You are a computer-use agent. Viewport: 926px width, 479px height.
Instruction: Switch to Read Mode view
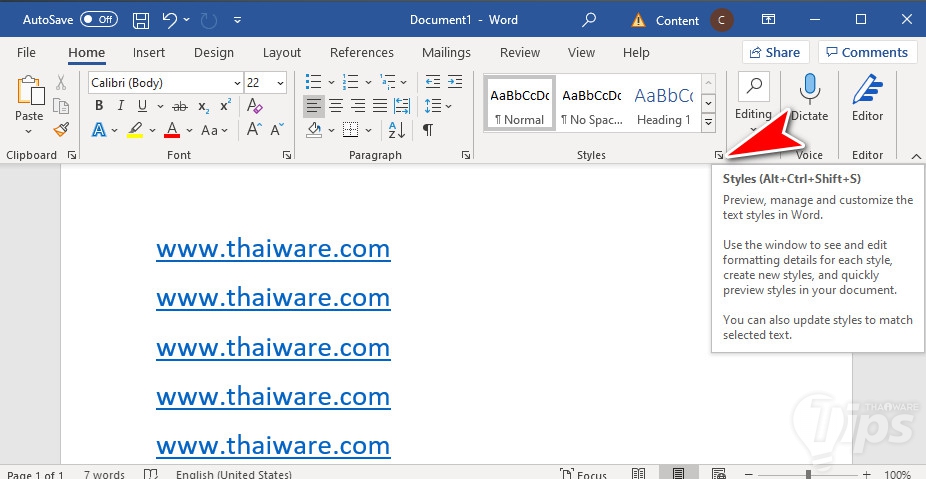tap(638, 474)
